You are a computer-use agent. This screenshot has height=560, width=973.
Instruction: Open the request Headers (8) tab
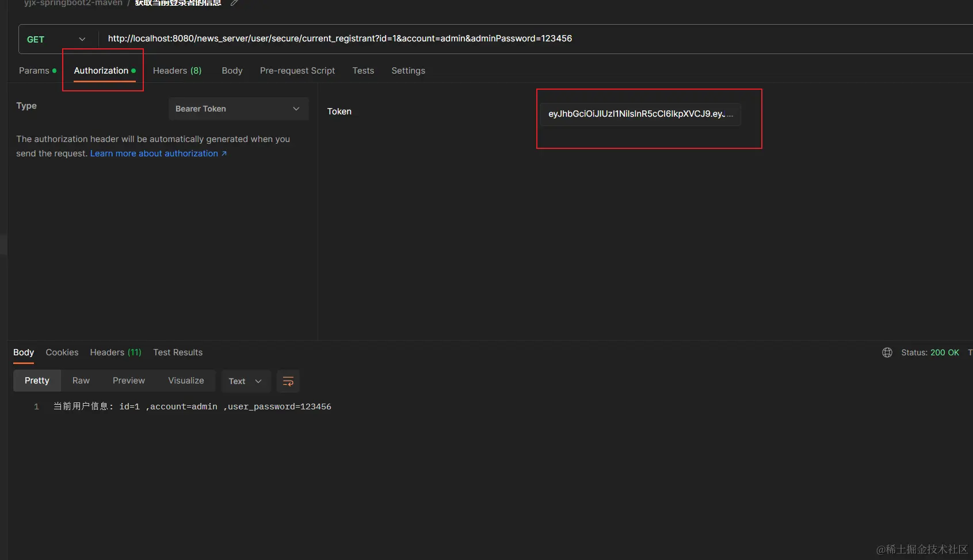177,71
